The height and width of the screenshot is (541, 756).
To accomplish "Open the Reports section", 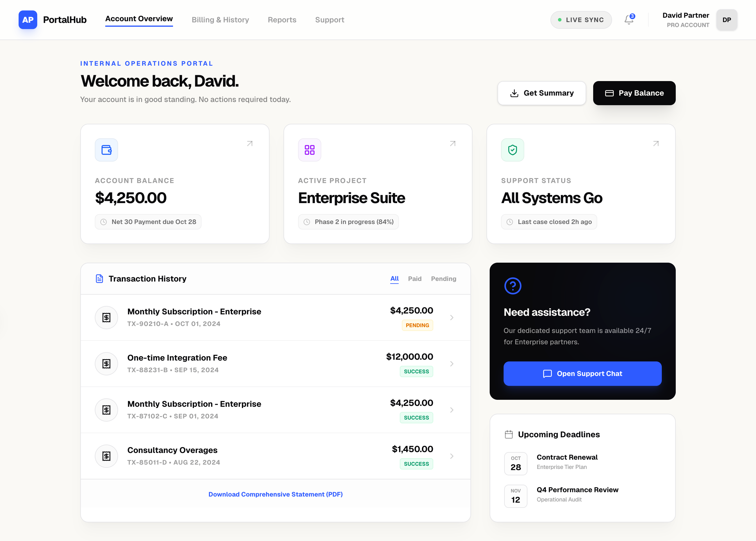I will point(282,20).
